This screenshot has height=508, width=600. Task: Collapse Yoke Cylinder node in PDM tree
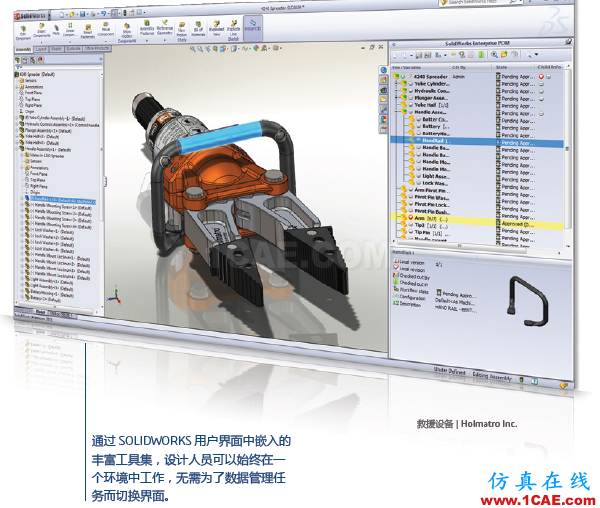[x=397, y=83]
